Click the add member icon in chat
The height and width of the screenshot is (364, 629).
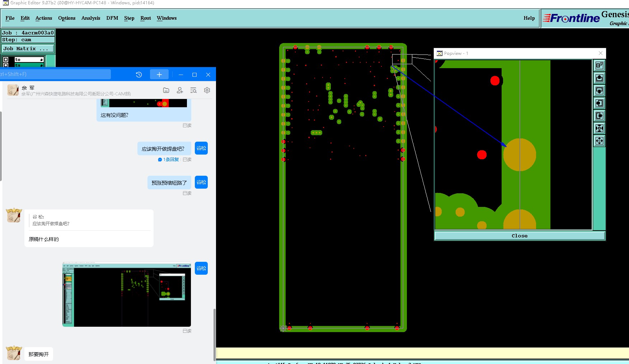tap(180, 90)
